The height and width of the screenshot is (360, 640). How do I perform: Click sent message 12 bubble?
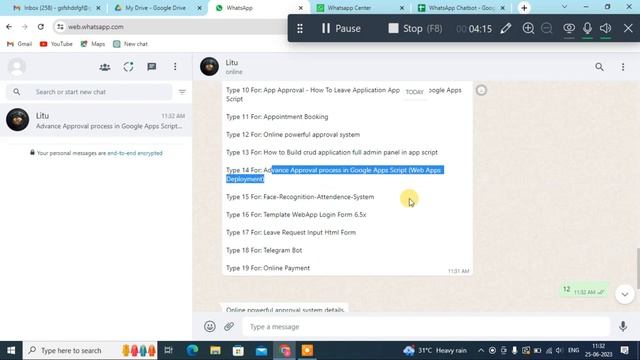[x=584, y=290]
